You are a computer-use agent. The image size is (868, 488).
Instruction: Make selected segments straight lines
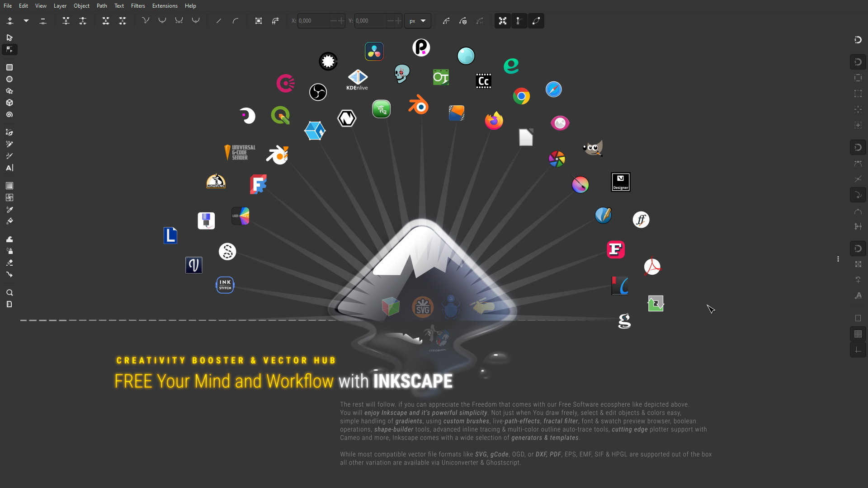219,21
